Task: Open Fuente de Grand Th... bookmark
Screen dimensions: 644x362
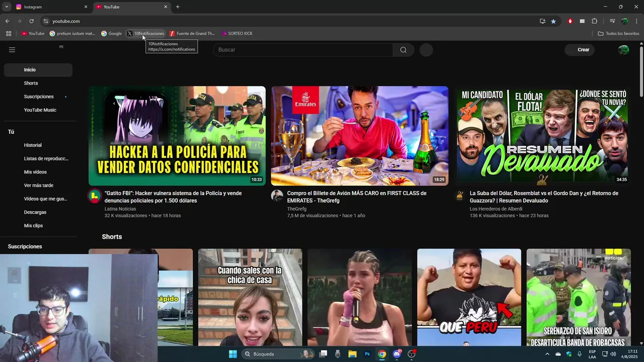Action: pyautogui.click(x=192, y=33)
